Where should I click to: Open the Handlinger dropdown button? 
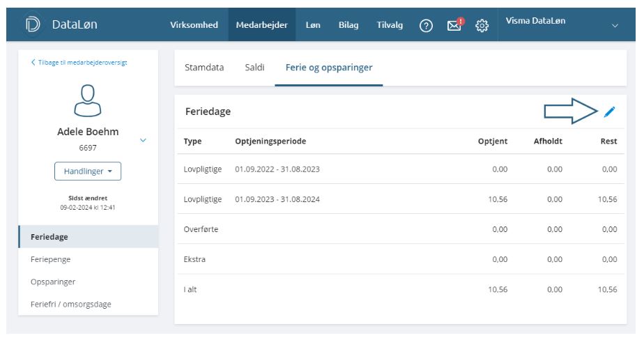point(88,171)
